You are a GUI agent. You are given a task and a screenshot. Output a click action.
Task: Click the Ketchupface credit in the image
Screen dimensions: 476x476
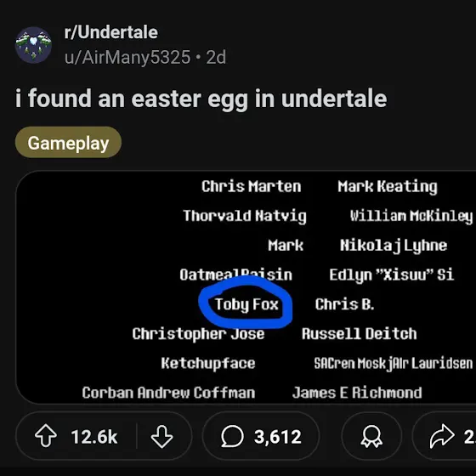(208, 363)
